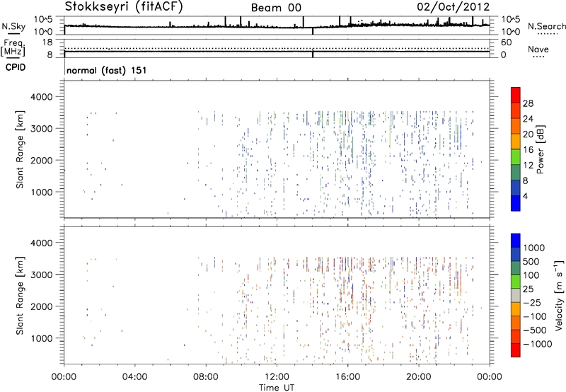
Task: Click 'Slant Range [km]' label of power panel
Action: (20, 149)
